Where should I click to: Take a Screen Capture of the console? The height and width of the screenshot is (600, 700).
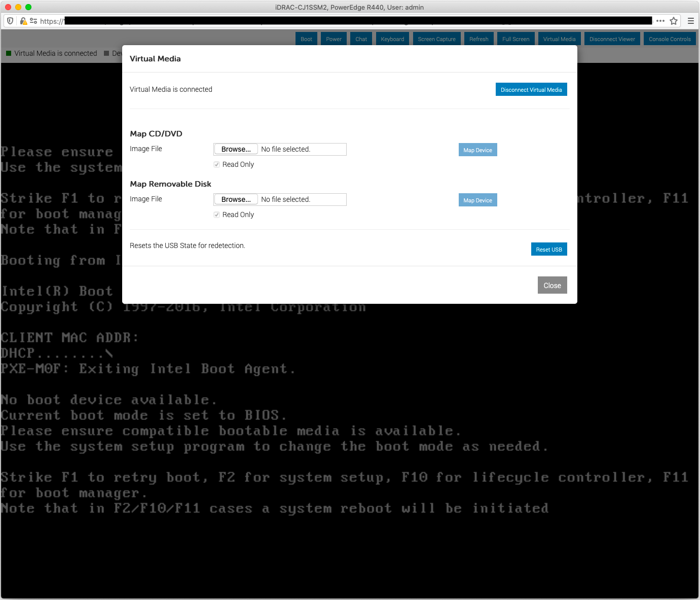(436, 39)
